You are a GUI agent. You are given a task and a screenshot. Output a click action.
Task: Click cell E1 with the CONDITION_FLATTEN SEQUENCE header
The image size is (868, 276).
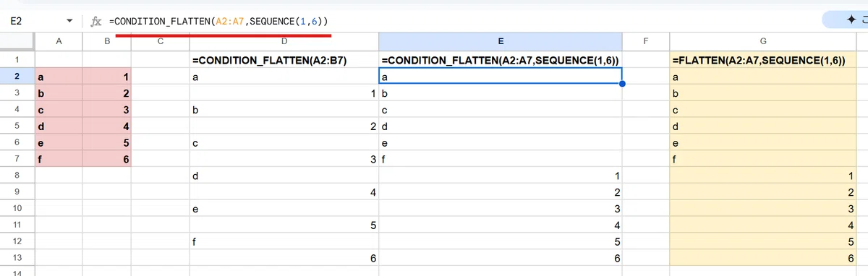pyautogui.click(x=500, y=60)
